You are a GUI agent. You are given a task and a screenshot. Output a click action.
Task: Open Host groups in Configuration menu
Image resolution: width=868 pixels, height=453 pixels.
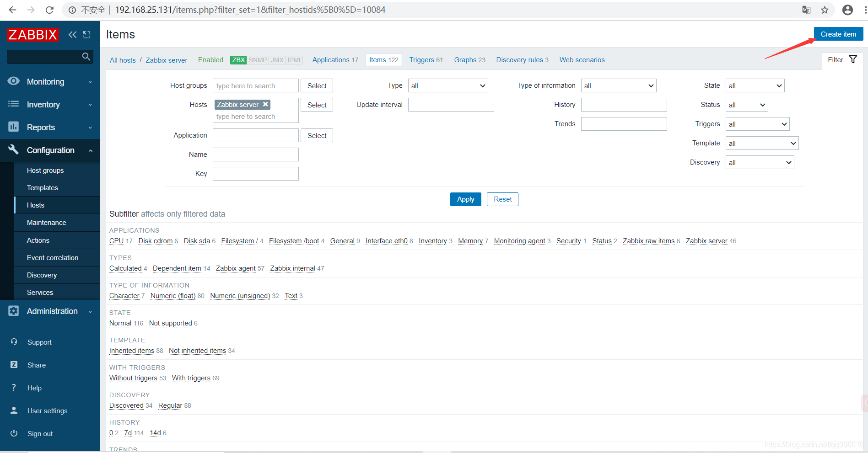[x=57, y=170]
